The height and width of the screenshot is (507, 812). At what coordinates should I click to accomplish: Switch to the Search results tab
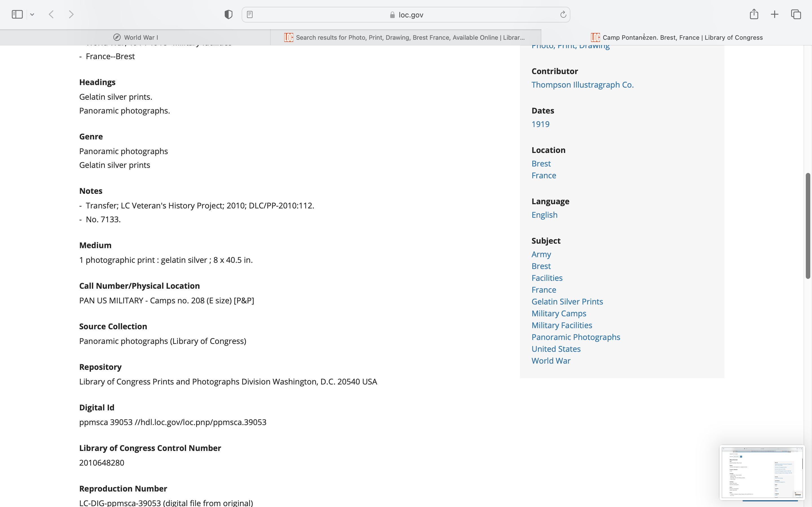[405, 37]
